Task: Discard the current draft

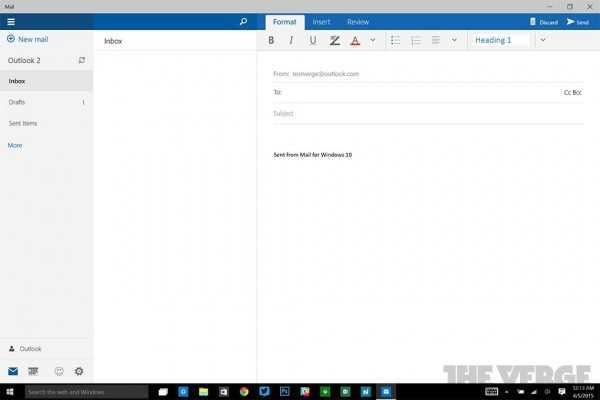Action: (x=544, y=22)
